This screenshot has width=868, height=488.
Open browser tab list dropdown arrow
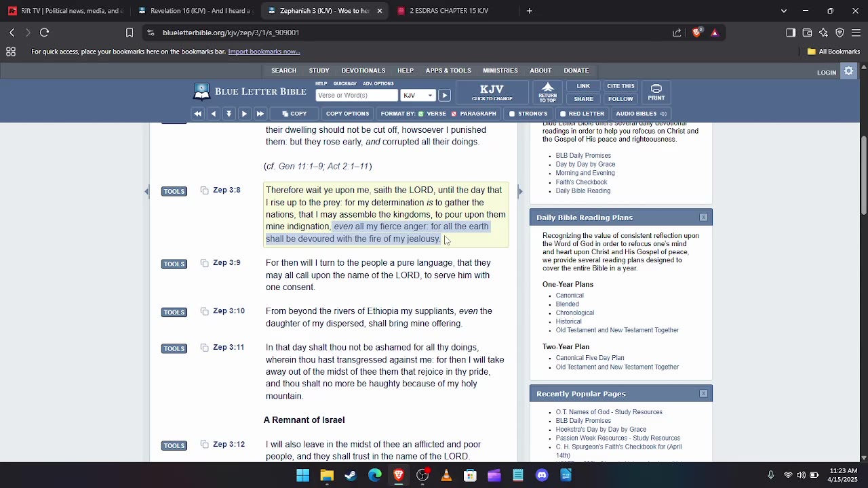[x=784, y=11]
